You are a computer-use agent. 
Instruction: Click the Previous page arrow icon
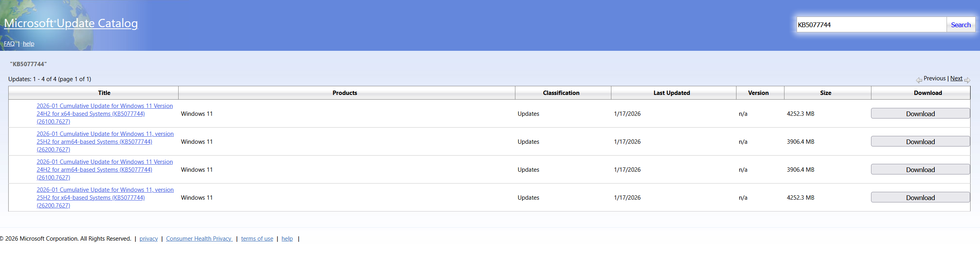pyautogui.click(x=919, y=80)
